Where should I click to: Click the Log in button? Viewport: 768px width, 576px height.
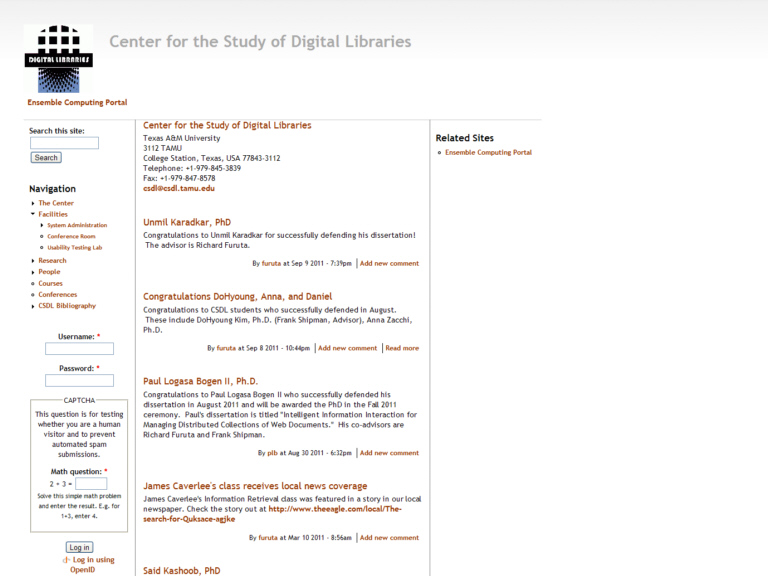[x=79, y=547]
